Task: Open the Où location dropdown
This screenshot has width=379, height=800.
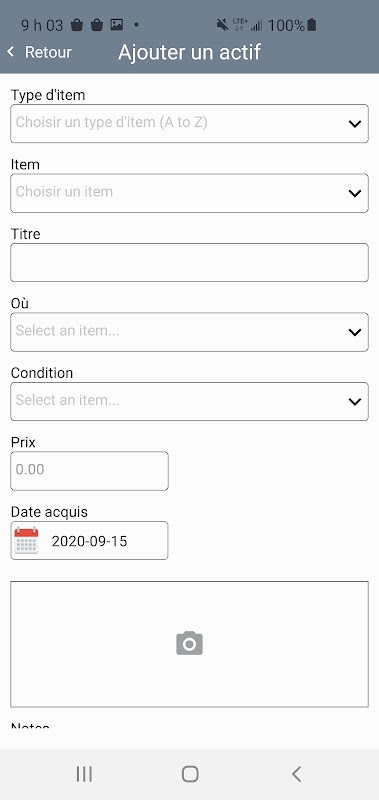Action: [189, 332]
